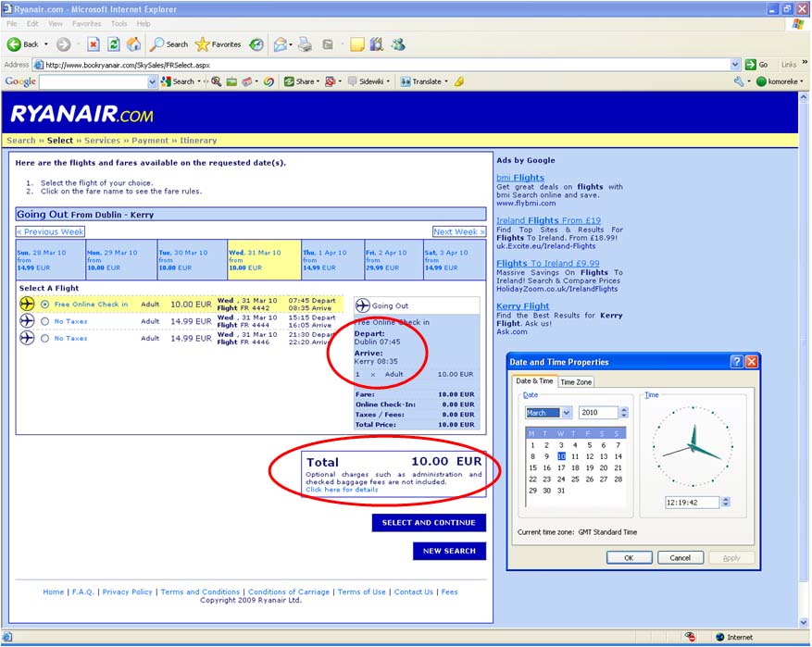The width and height of the screenshot is (812, 647).
Task: Click OK in Date and Time Properties
Action: pyautogui.click(x=630, y=557)
